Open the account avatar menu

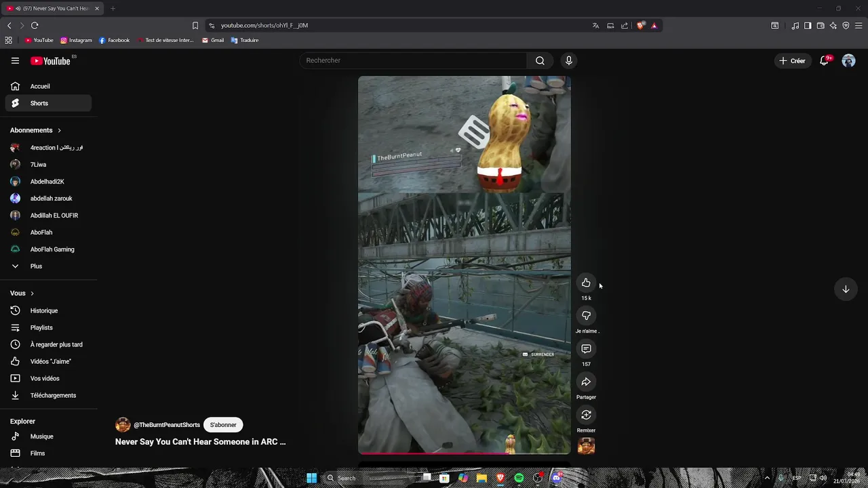pos(848,60)
